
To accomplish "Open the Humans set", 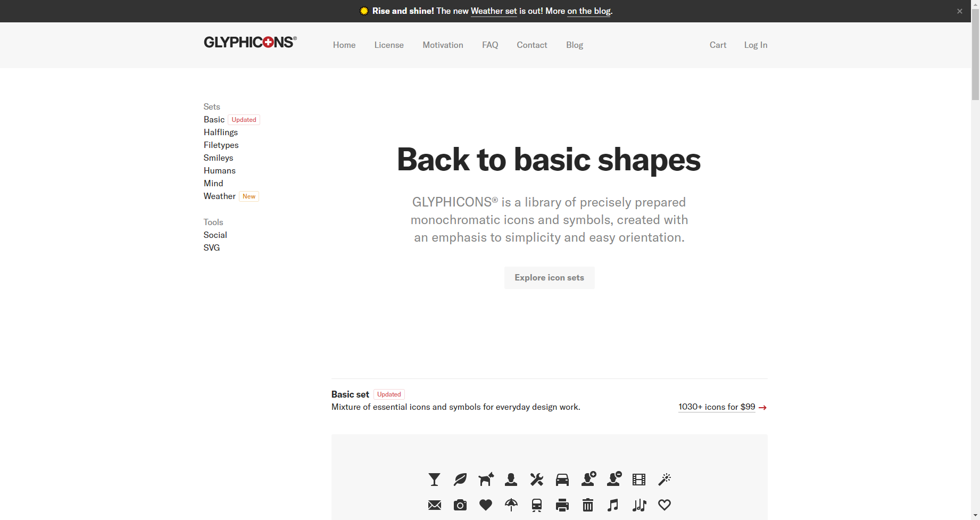I will [x=219, y=171].
